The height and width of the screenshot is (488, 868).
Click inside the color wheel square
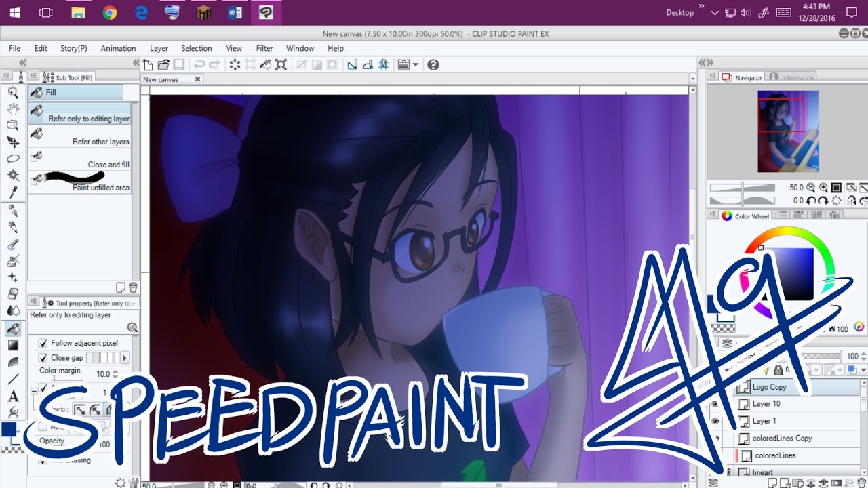787,274
